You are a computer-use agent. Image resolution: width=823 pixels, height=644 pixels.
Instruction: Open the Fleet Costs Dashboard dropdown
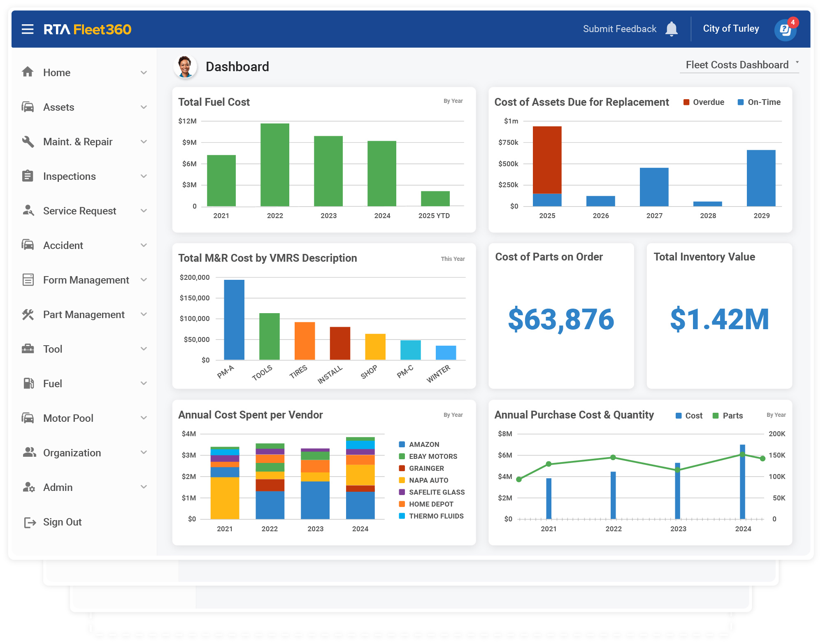click(x=739, y=65)
